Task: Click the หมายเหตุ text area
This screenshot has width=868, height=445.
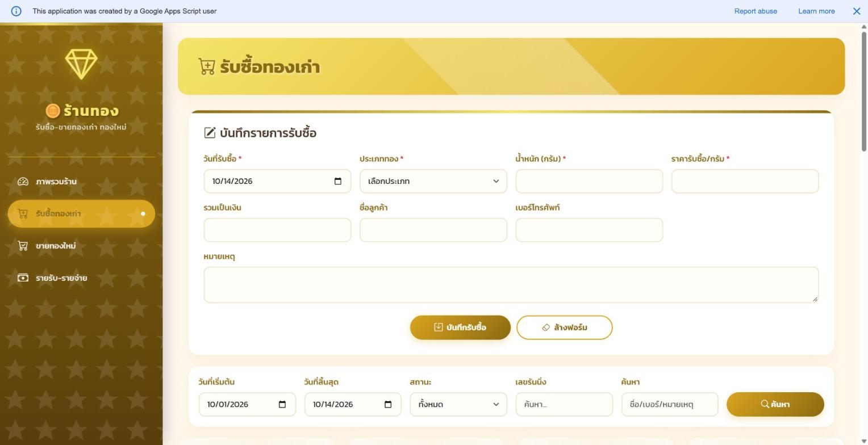Action: [x=511, y=284]
